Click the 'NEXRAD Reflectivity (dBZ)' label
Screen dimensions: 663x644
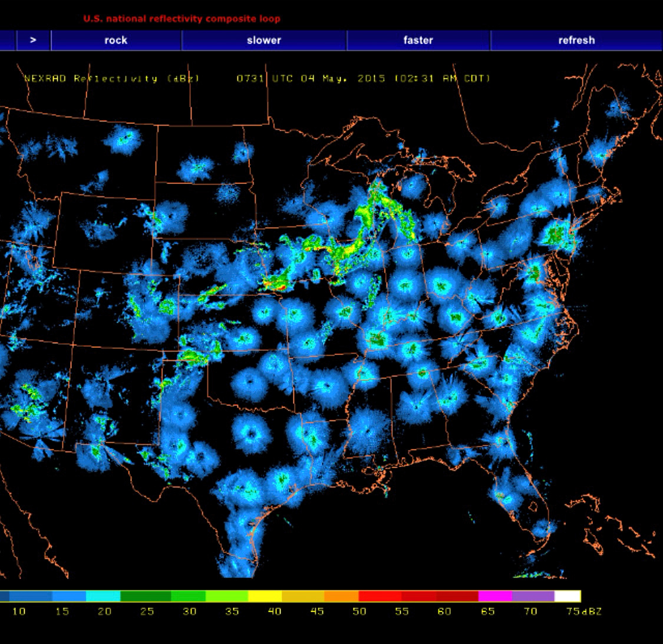(x=112, y=78)
